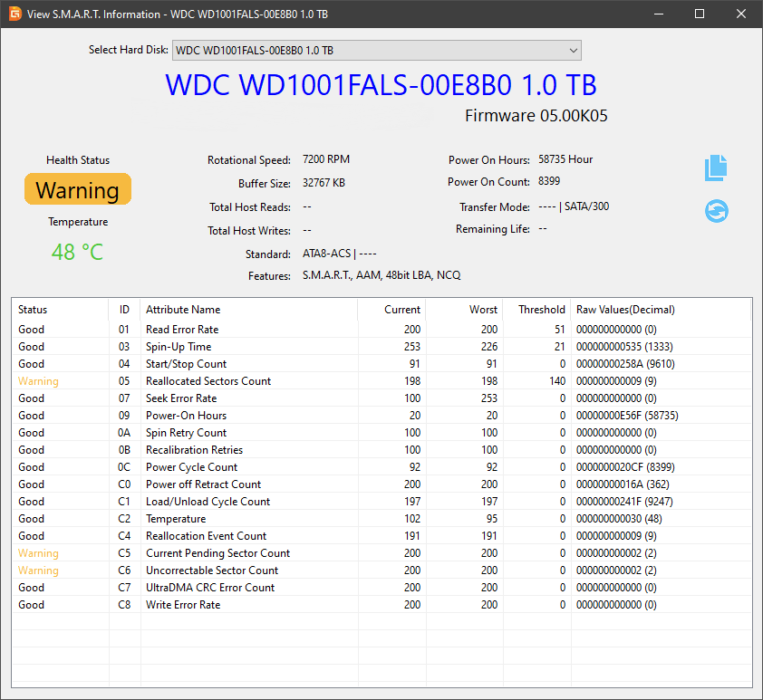The image size is (763, 700).
Task: Select the Start/Stop Count row
Action: pos(381,364)
